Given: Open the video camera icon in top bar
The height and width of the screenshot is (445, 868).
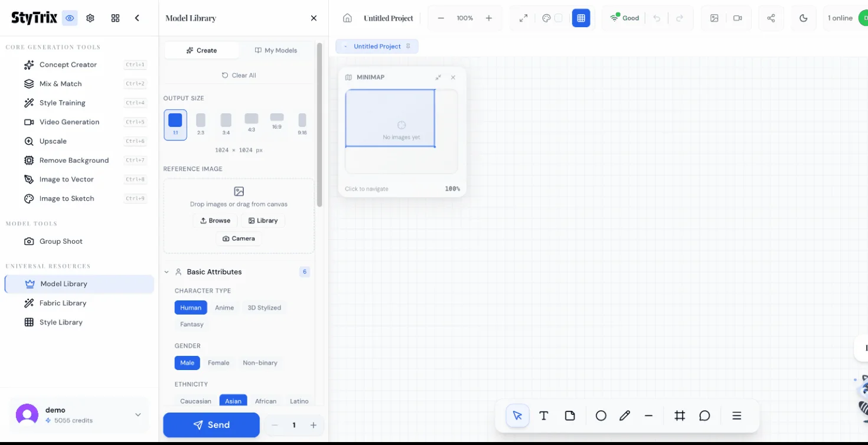Looking at the screenshot, I should 738,18.
